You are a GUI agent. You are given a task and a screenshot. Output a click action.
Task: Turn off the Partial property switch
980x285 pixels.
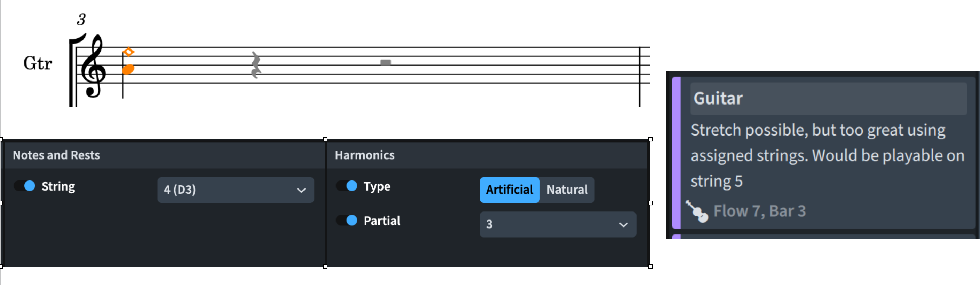coord(347,220)
